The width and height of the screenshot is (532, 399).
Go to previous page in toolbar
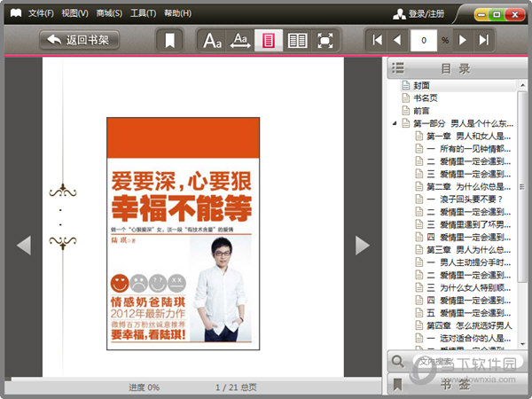[397, 40]
